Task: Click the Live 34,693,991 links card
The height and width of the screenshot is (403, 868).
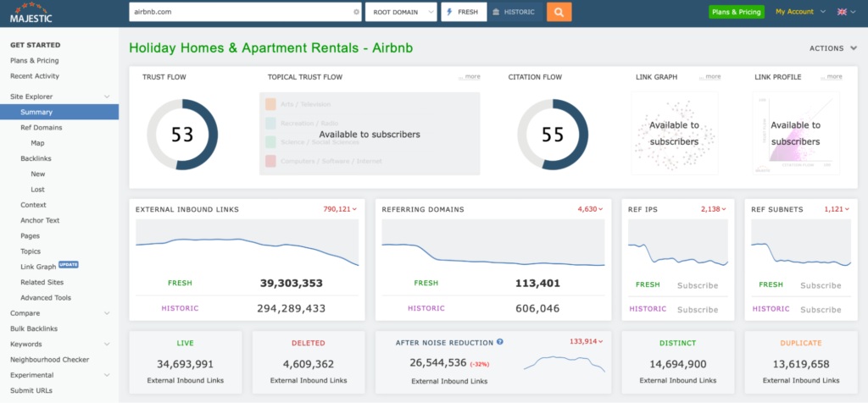Action: pos(186,362)
